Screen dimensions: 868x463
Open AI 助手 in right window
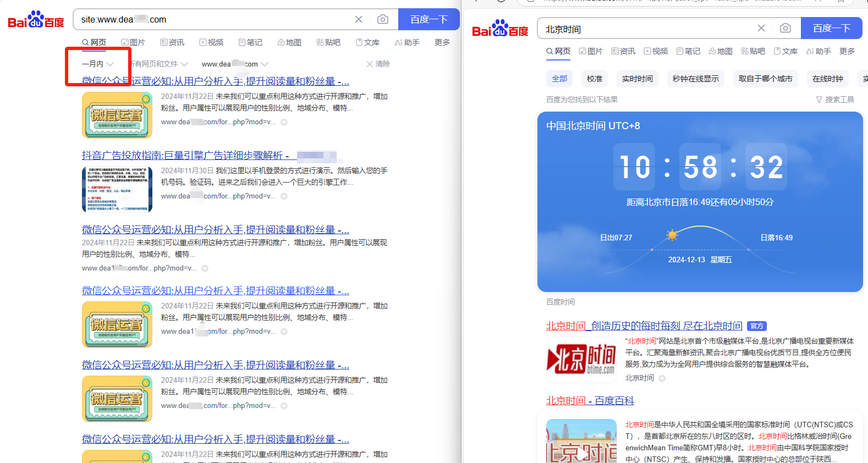point(818,51)
